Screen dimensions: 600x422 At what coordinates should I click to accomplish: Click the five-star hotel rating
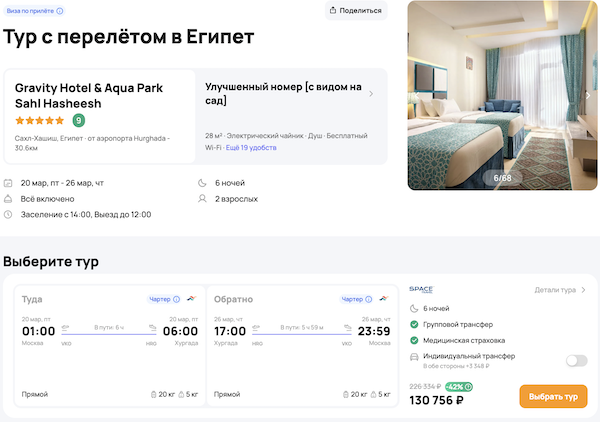click(40, 120)
